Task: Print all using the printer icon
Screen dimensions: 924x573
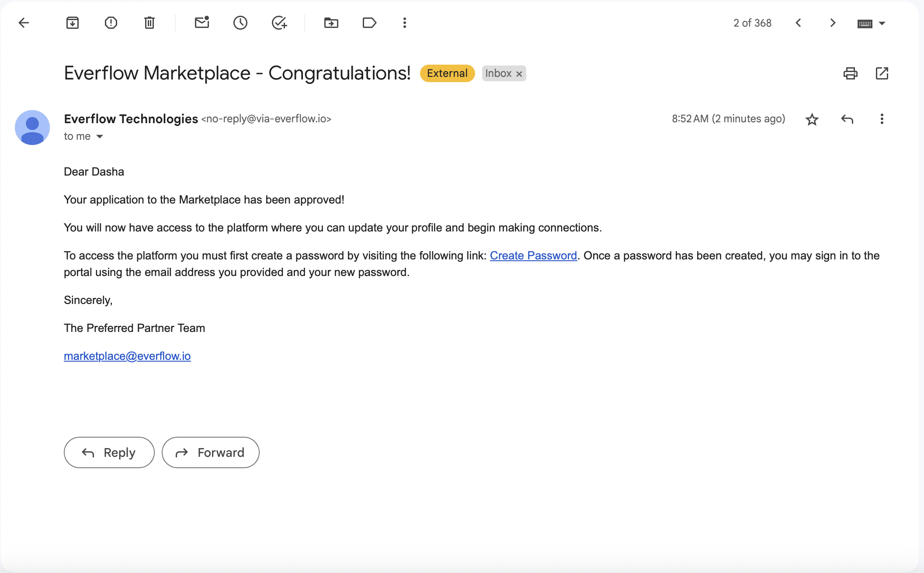Action: click(851, 73)
